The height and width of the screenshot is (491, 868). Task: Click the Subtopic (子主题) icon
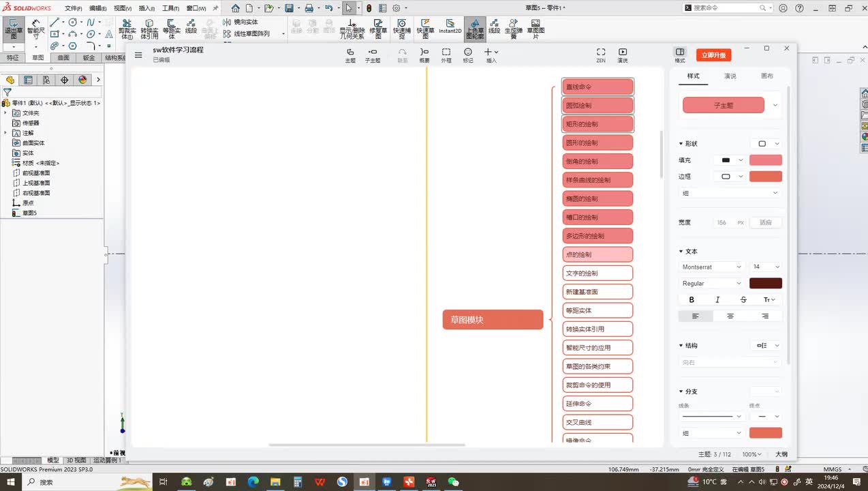click(x=373, y=55)
